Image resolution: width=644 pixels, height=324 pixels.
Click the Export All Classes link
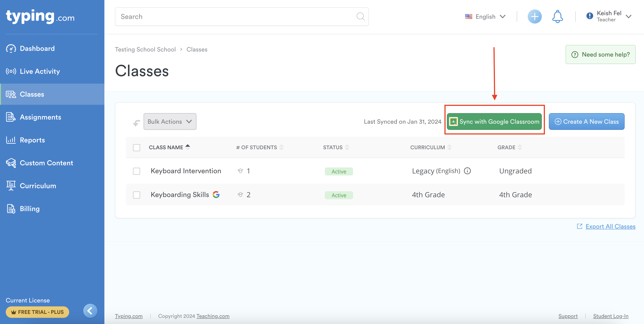point(610,226)
